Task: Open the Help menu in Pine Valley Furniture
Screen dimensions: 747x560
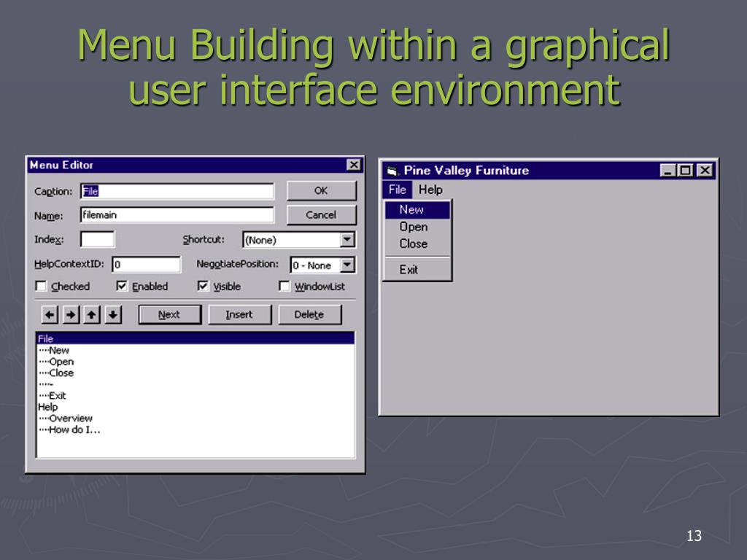Action: [430, 190]
